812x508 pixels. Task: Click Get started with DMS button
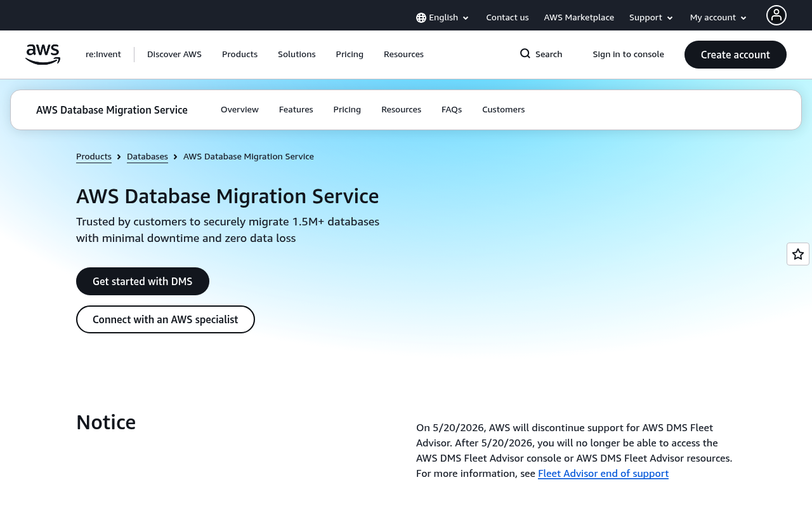(143, 281)
